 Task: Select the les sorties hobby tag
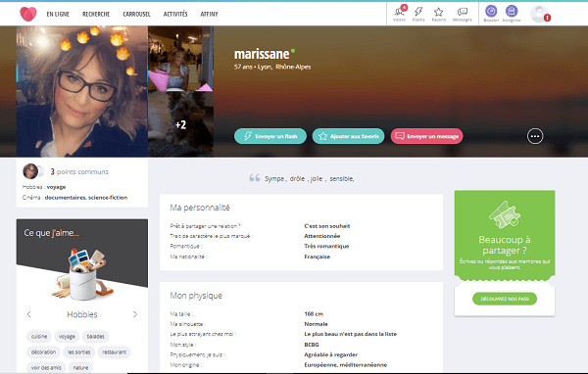[x=78, y=352]
